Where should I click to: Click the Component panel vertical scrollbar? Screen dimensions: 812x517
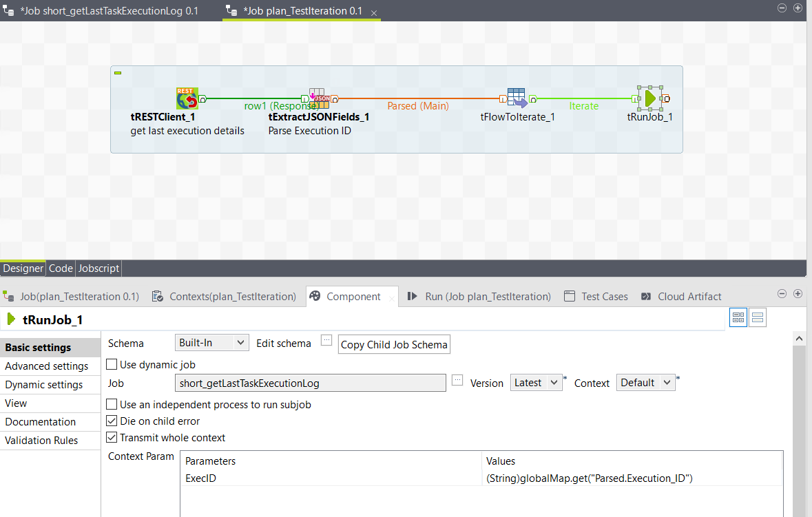point(799,431)
